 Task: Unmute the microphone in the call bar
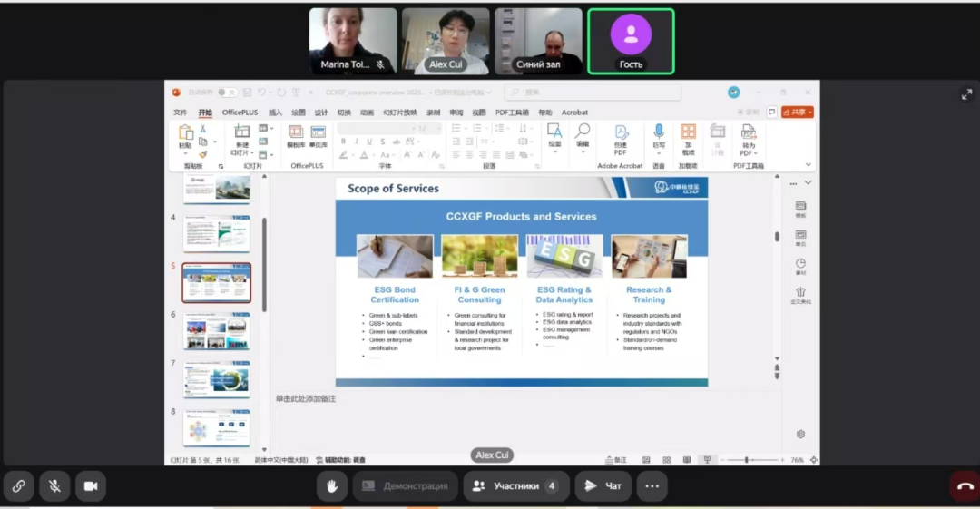click(x=54, y=486)
